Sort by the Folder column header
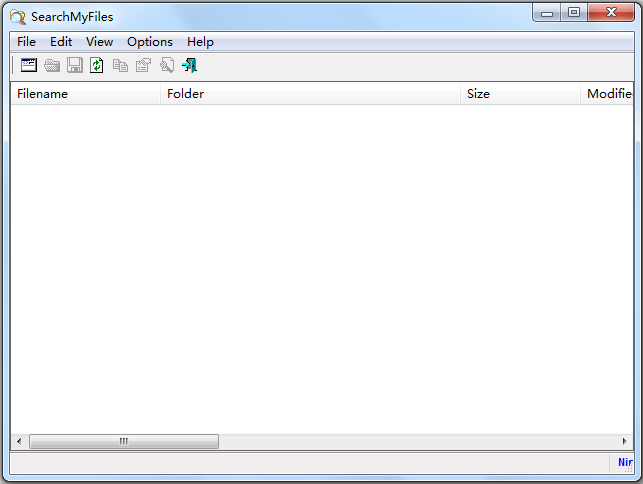 [310, 94]
